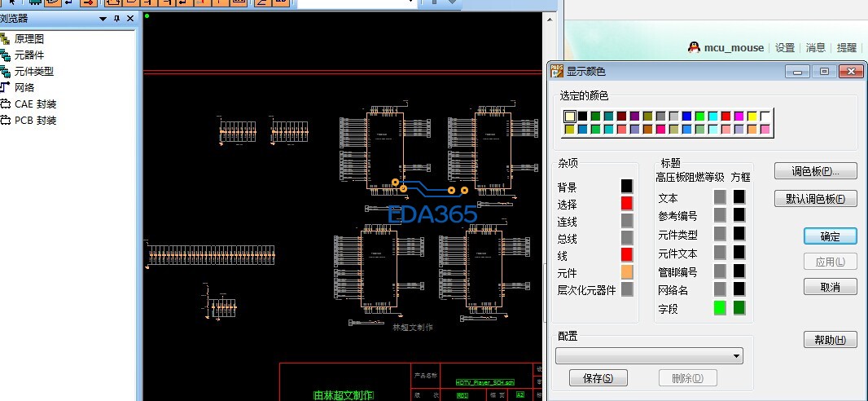Open the browser panel position dropdown arrow
The width and height of the screenshot is (868, 401).
[x=103, y=19]
